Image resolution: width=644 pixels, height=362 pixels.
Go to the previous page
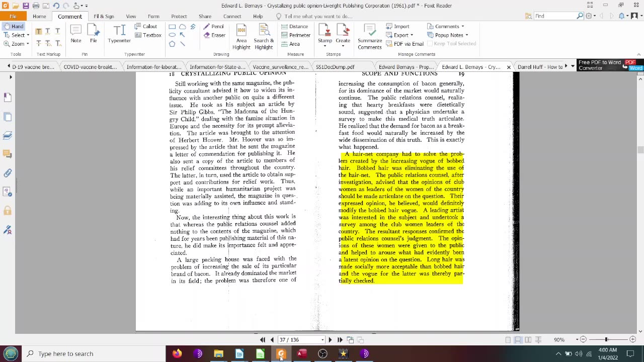click(x=272, y=340)
